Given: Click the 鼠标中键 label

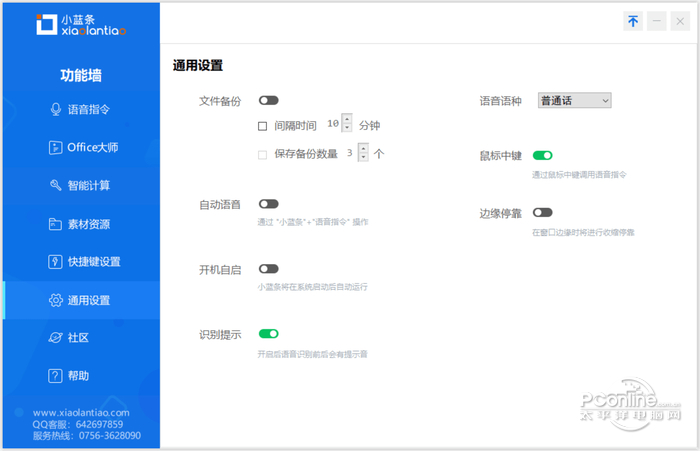Looking at the screenshot, I should [500, 156].
